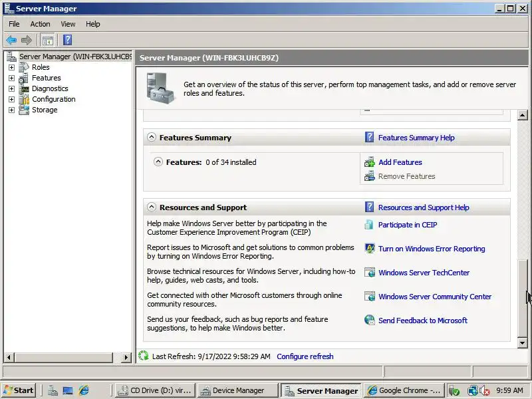
Task: Launch Internet Explorer from quick launch
Action: (x=84, y=390)
